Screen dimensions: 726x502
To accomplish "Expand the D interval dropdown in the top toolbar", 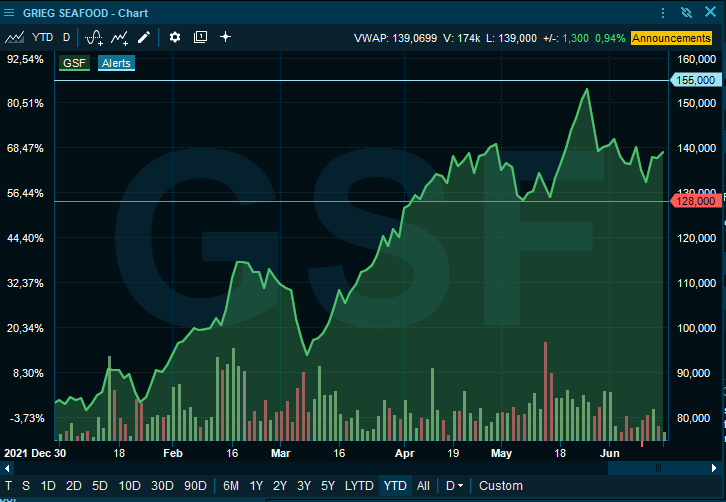I will pos(67,37).
